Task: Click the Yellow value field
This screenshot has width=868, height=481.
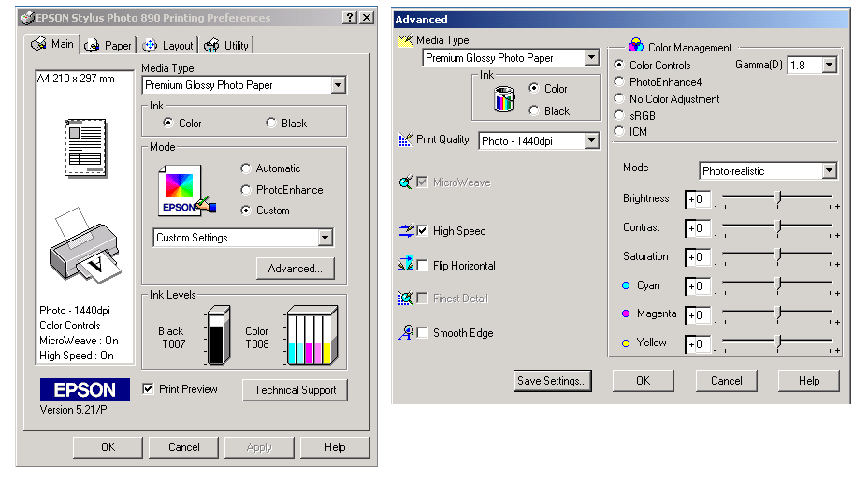Action: click(698, 343)
